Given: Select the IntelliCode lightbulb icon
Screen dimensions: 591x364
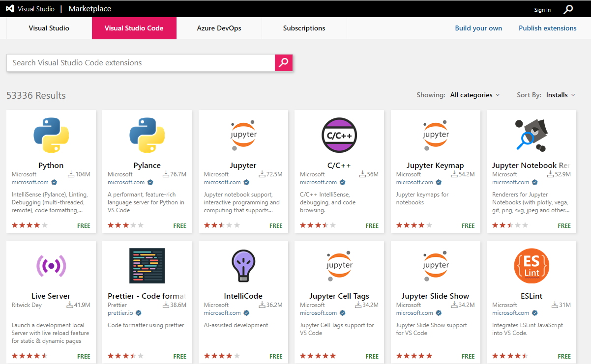Looking at the screenshot, I should (x=243, y=266).
